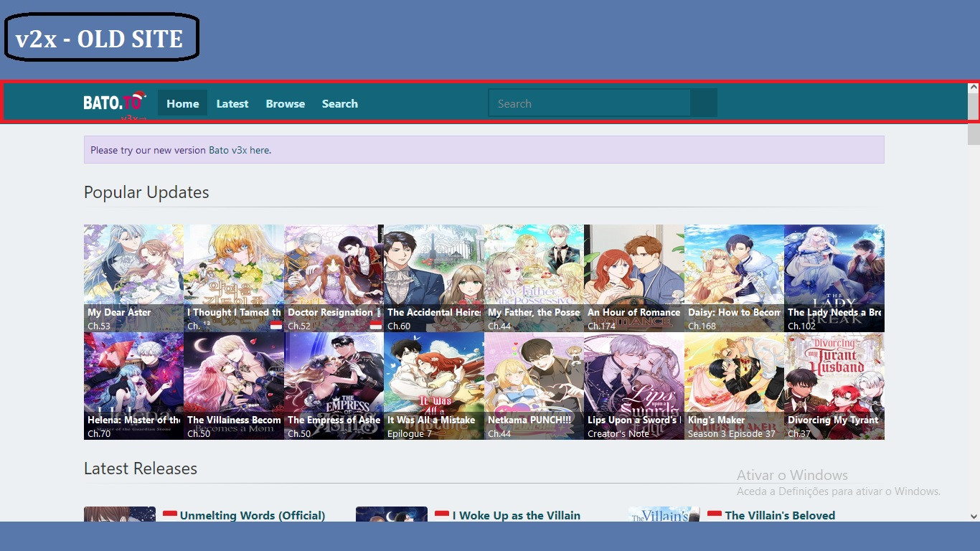The width and height of the screenshot is (980, 551).
Task: Open Helena: Master of the cover
Action: click(133, 386)
